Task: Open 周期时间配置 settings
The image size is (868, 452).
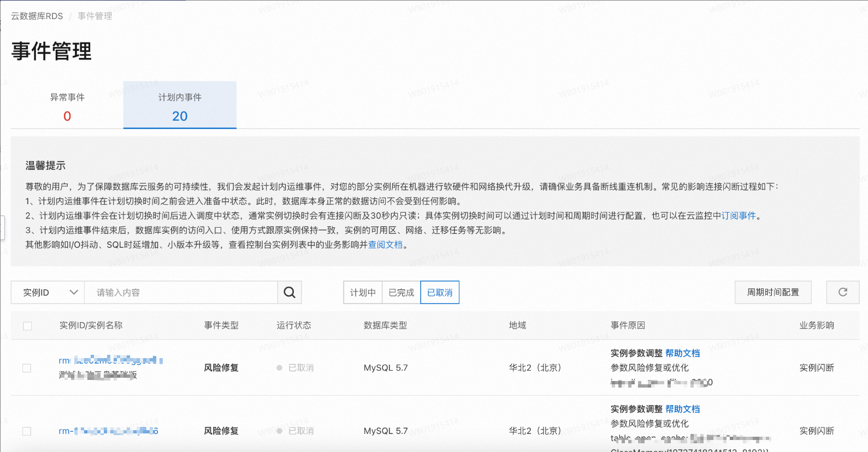Action: (773, 293)
